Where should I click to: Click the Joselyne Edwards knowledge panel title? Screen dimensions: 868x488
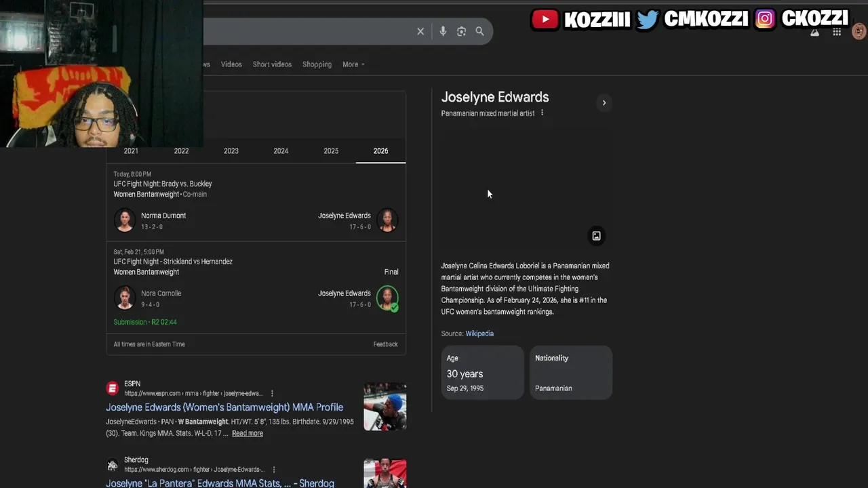tap(495, 97)
